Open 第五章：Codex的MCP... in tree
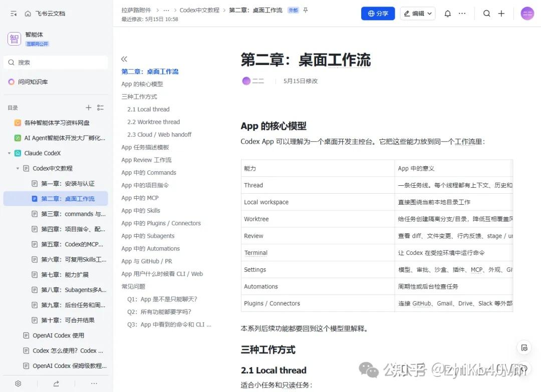This screenshot has width=541, height=392. point(56,244)
